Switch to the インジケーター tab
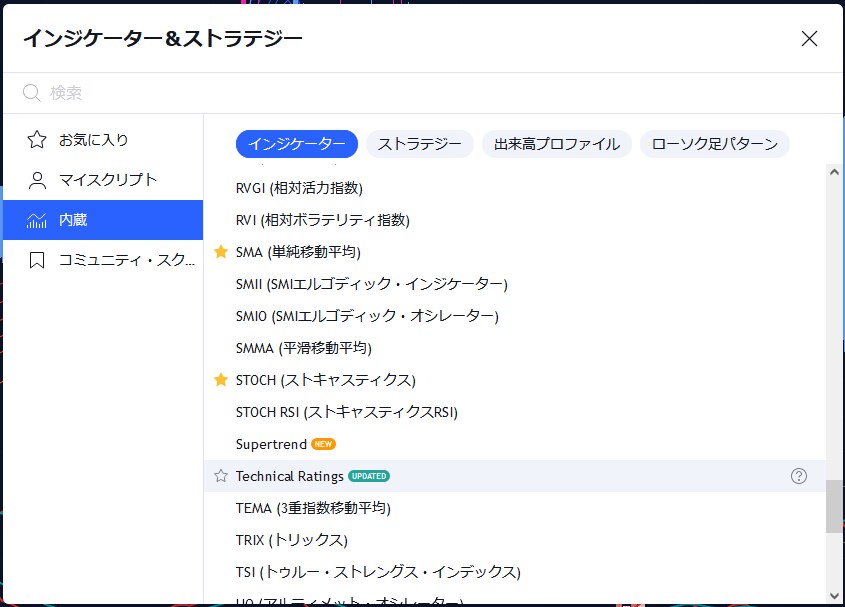Viewport: 845px width, 607px height. click(297, 144)
